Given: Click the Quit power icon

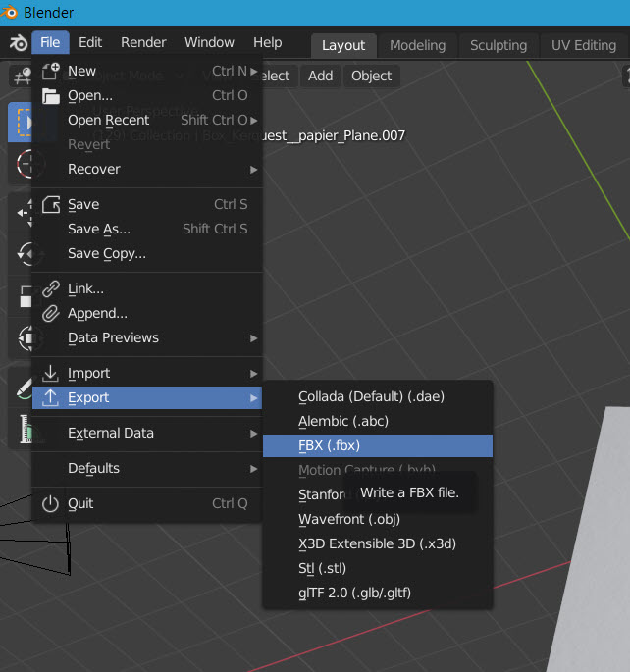Looking at the screenshot, I should [51, 503].
